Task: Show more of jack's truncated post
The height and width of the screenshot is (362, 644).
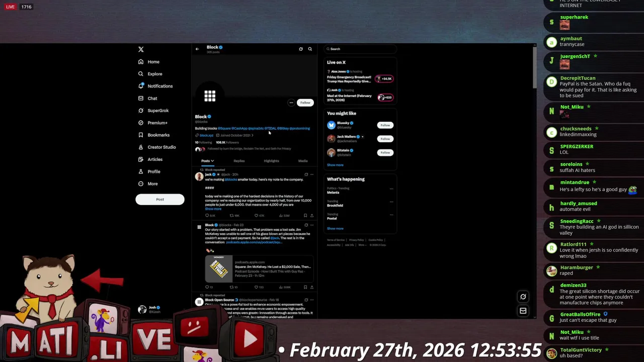Action: point(213,209)
